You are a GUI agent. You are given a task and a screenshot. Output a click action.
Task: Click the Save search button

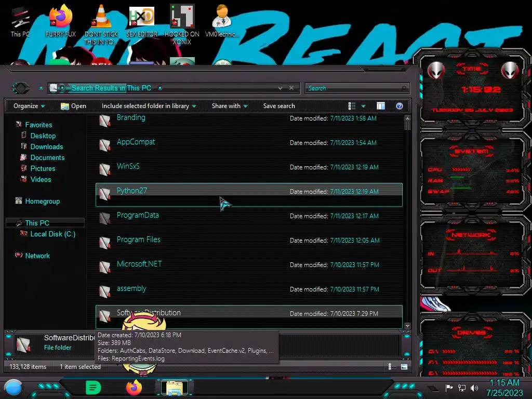click(x=279, y=106)
